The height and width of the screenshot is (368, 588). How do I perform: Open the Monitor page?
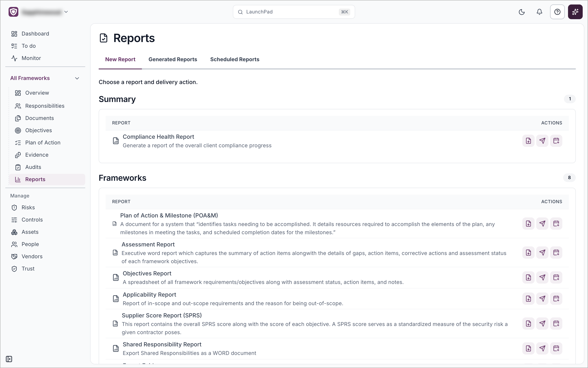tap(45, 58)
